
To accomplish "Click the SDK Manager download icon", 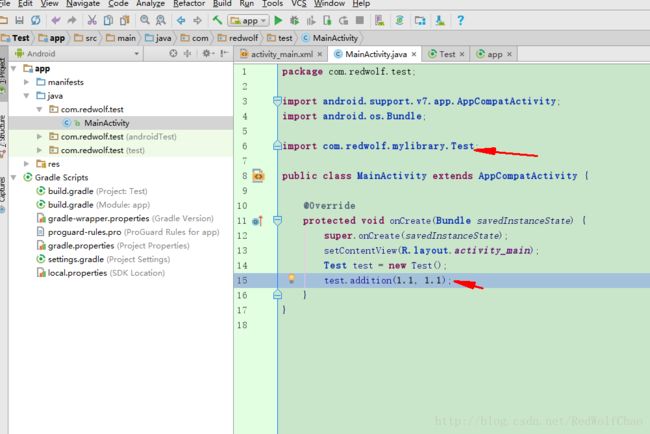I will [440, 20].
